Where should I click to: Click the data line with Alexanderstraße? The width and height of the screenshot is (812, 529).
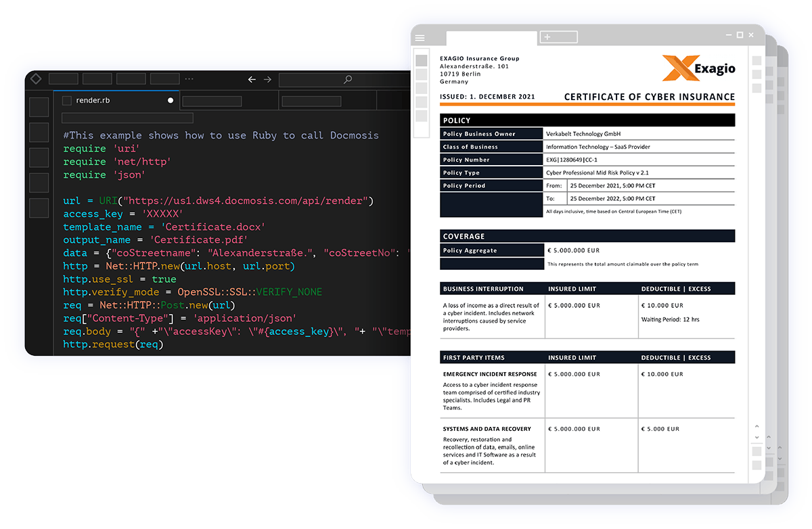237,253
